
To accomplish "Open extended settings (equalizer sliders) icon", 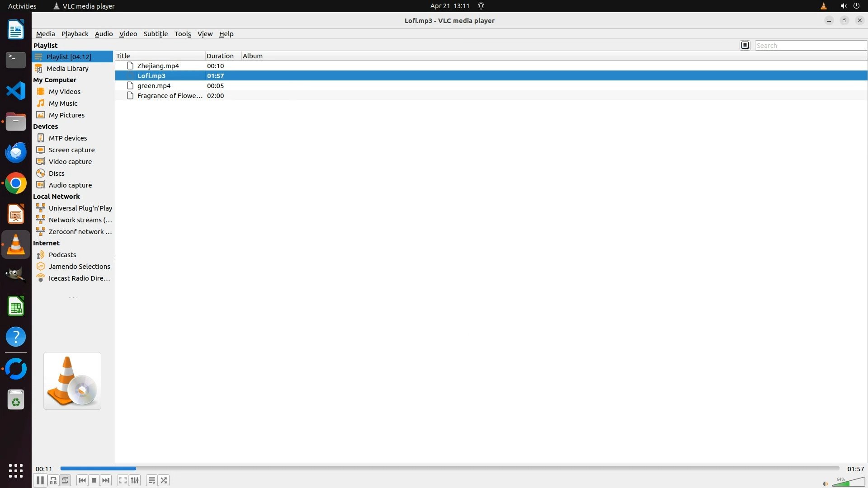I will coord(135,480).
